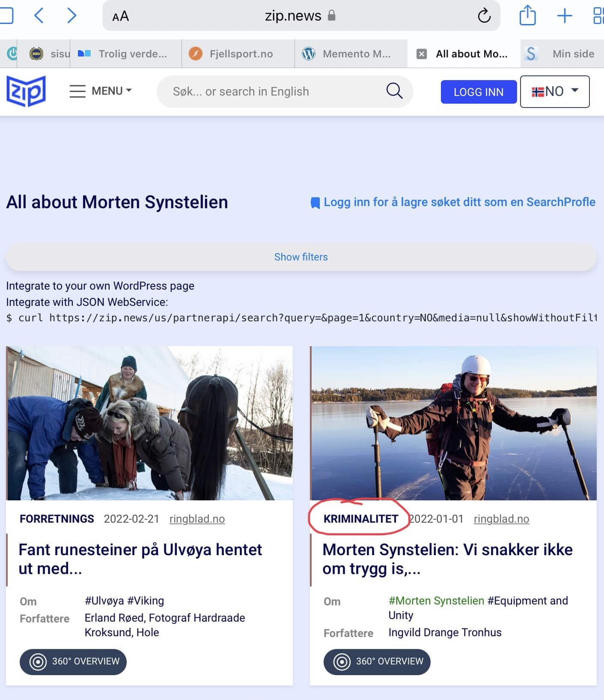The height and width of the screenshot is (700, 604).
Task: Expand the Show filters bar
Action: (x=301, y=257)
